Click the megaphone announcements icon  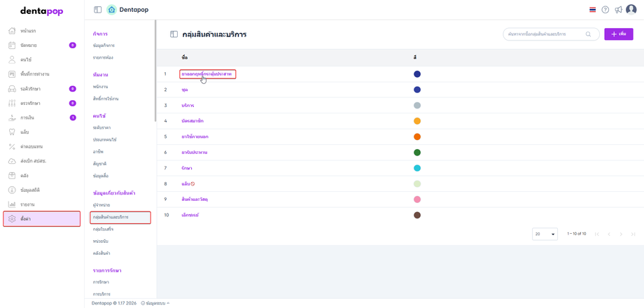pyautogui.click(x=618, y=10)
